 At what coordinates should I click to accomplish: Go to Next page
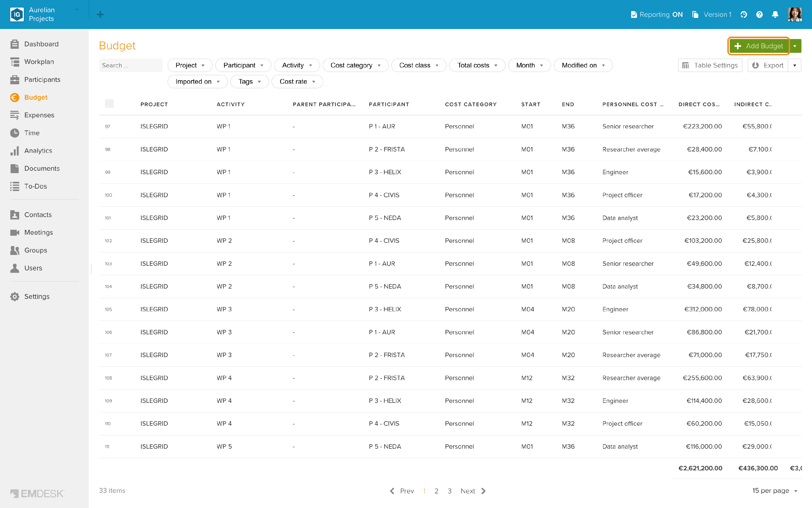pos(473,491)
